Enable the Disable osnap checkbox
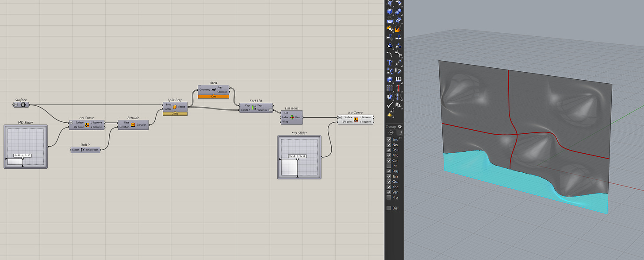644x260 pixels. point(389,208)
